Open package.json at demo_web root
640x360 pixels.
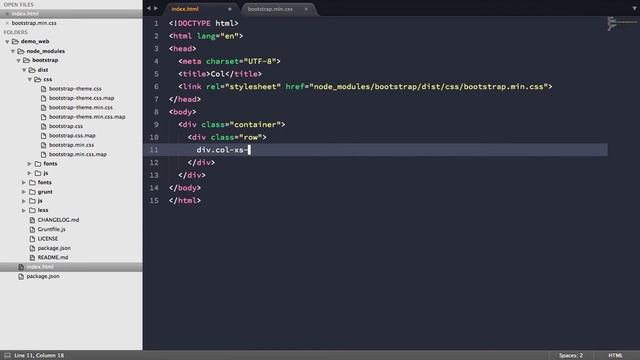click(43, 276)
